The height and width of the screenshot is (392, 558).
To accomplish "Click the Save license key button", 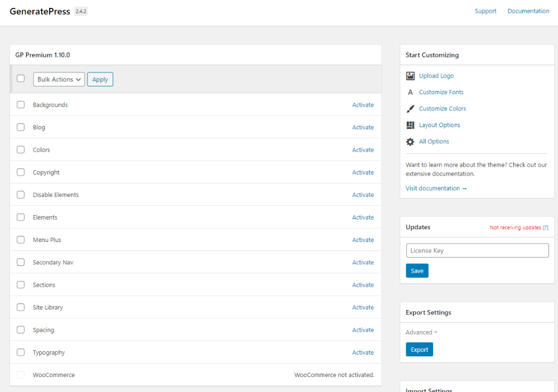I will (x=417, y=270).
